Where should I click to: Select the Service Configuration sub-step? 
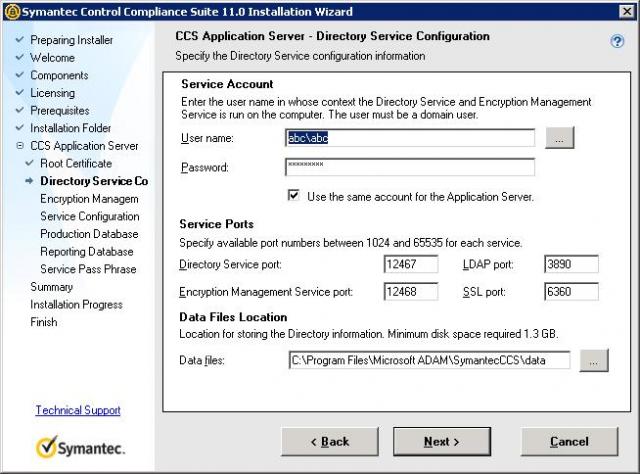pyautogui.click(x=90, y=216)
